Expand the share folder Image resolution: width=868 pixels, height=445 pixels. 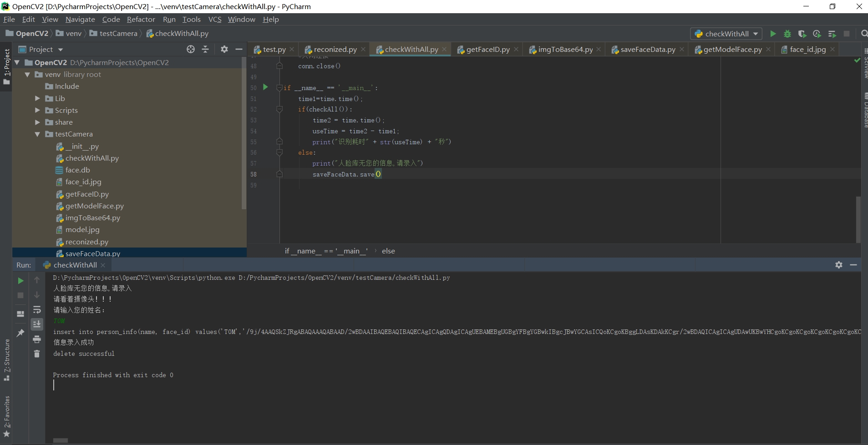coord(38,122)
